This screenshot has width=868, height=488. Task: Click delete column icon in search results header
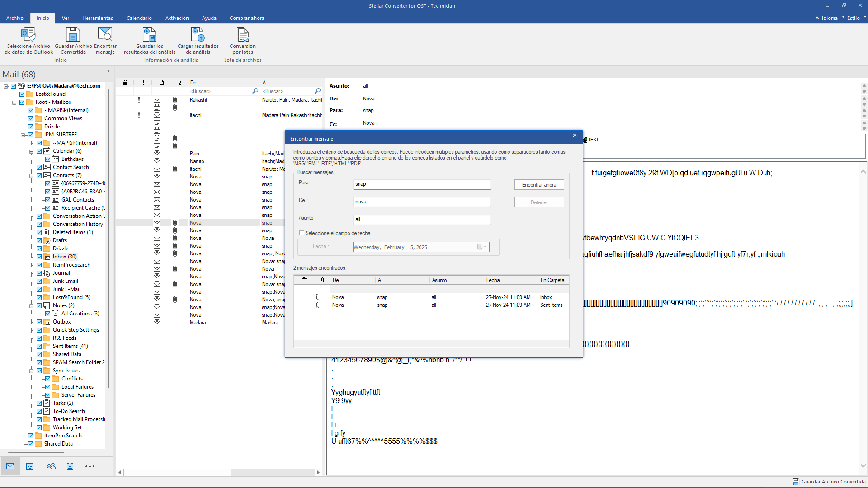[304, 280]
